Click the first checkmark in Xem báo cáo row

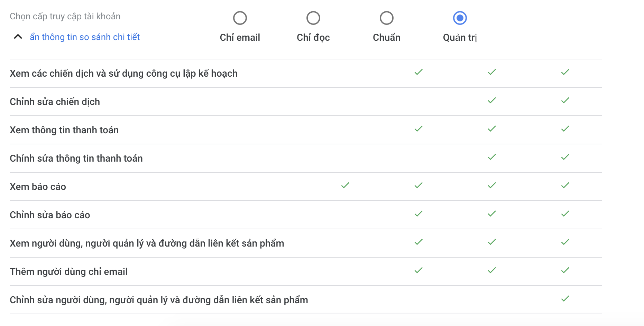pos(345,185)
